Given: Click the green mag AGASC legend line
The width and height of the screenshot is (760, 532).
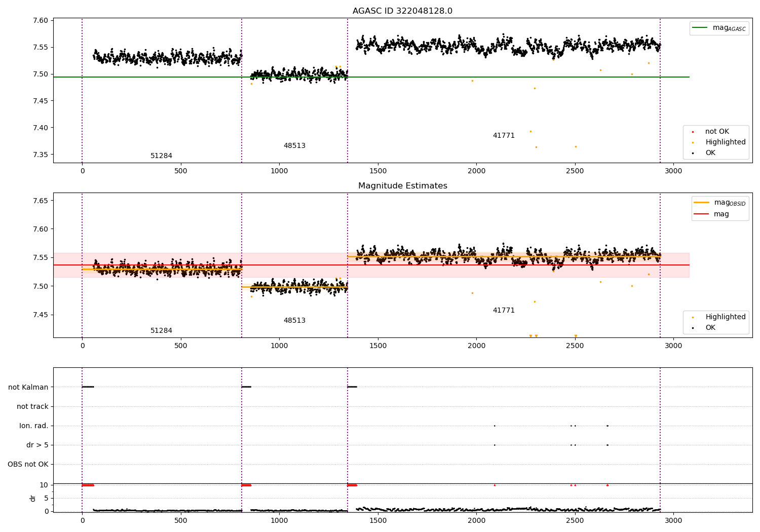Looking at the screenshot, I should [x=700, y=28].
